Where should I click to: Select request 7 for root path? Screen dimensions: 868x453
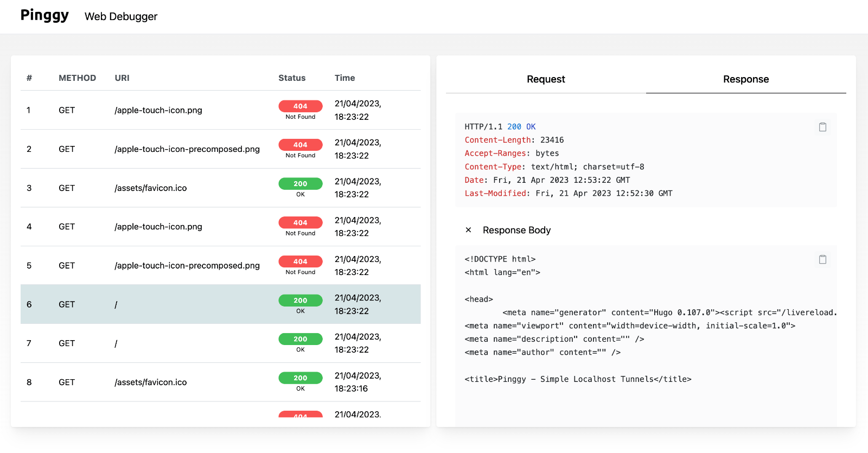[116, 343]
